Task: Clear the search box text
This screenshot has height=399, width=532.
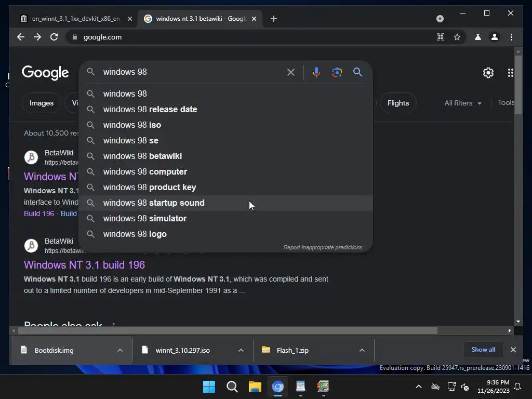Action: click(291, 72)
